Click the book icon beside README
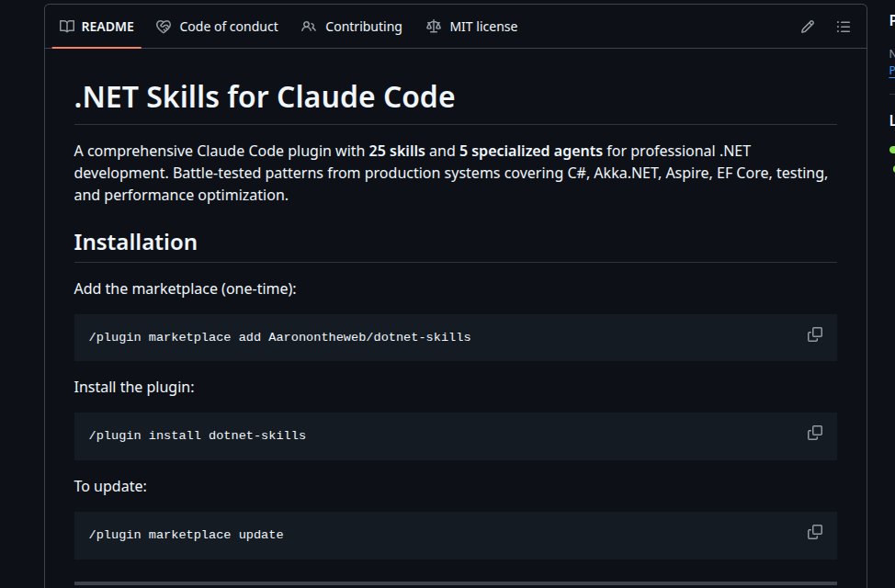Screen dimensions: 895x588 (x=67, y=27)
